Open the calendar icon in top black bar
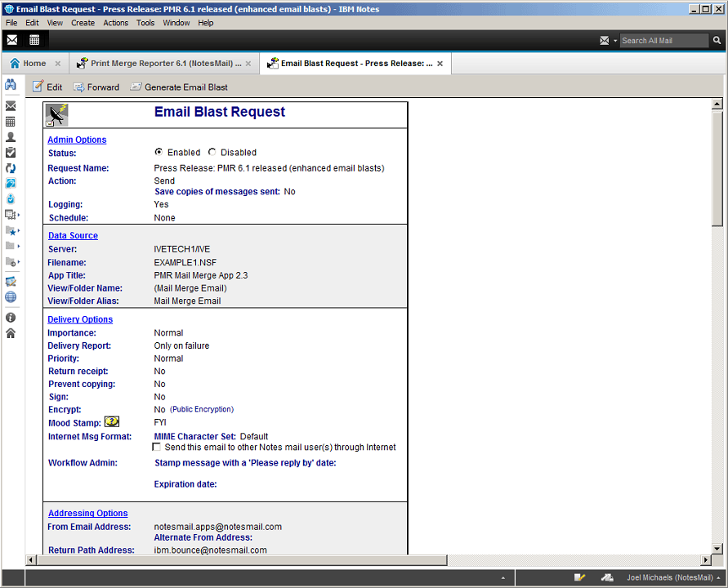 (x=34, y=40)
